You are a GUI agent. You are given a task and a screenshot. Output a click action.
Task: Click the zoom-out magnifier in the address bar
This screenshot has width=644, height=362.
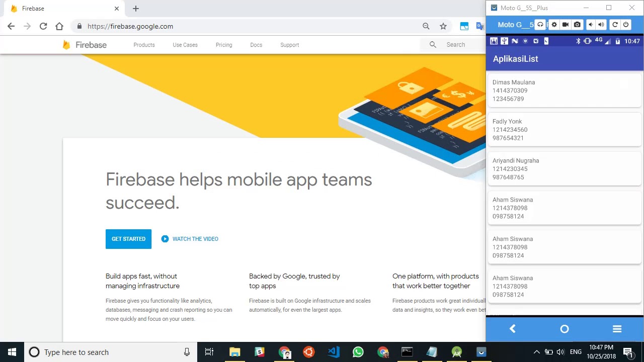[426, 26]
